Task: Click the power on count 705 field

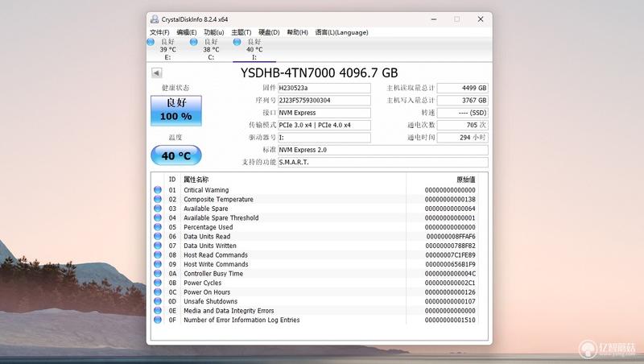Action: coord(462,125)
